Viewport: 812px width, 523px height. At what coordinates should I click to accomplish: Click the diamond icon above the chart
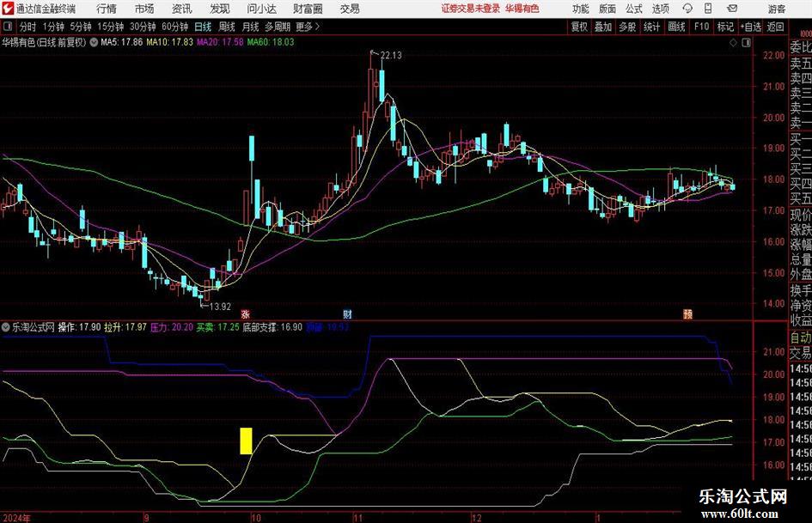733,42
